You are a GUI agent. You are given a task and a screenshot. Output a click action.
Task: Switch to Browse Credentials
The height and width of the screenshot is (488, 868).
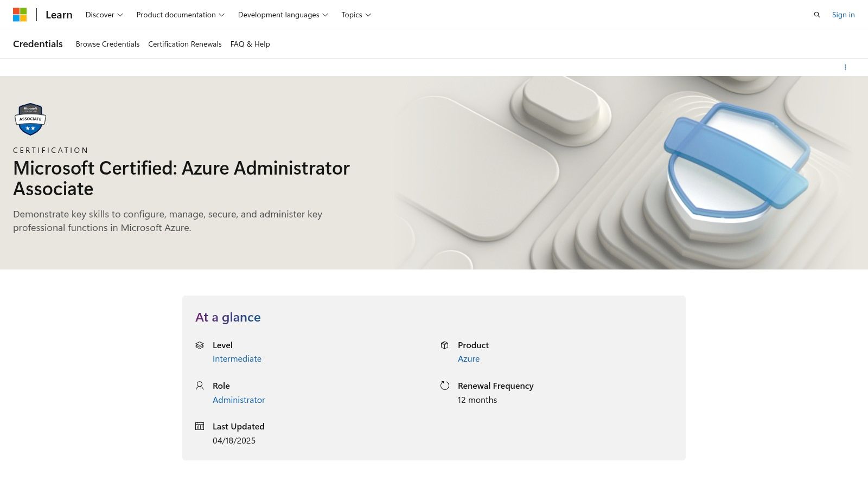tap(107, 44)
